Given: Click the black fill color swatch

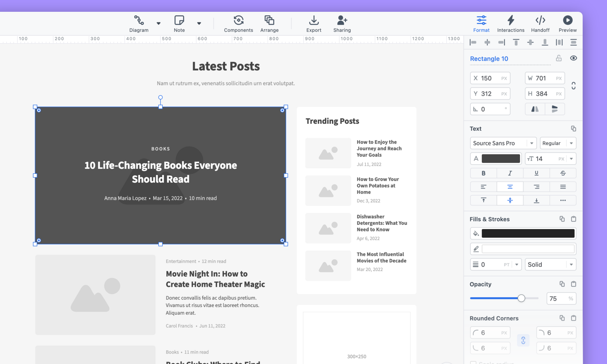Looking at the screenshot, I should click(x=528, y=233).
